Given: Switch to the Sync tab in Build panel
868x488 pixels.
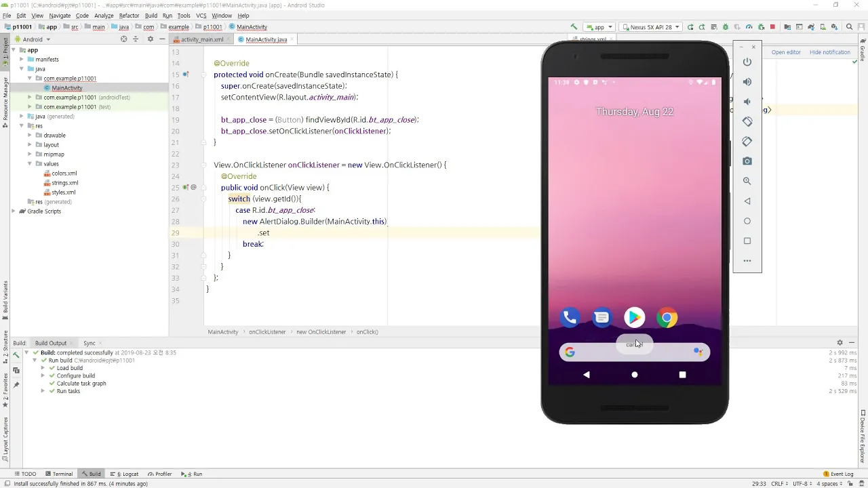Looking at the screenshot, I should tap(90, 343).
